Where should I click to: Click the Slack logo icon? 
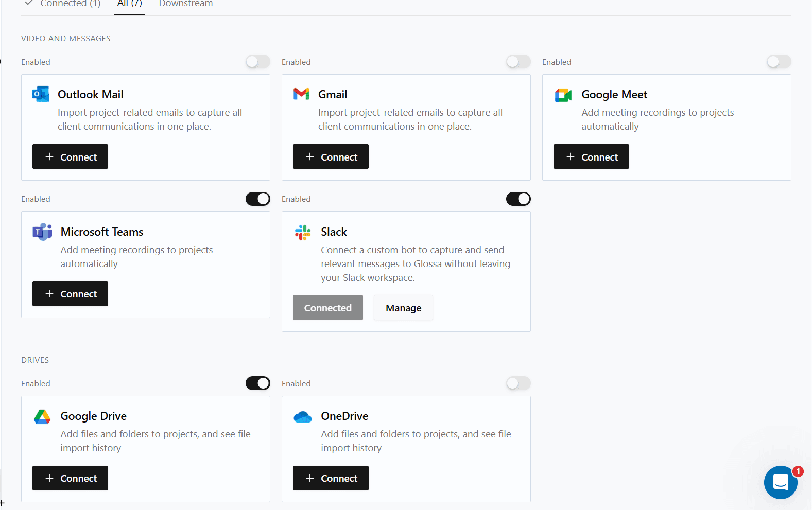pyautogui.click(x=303, y=232)
